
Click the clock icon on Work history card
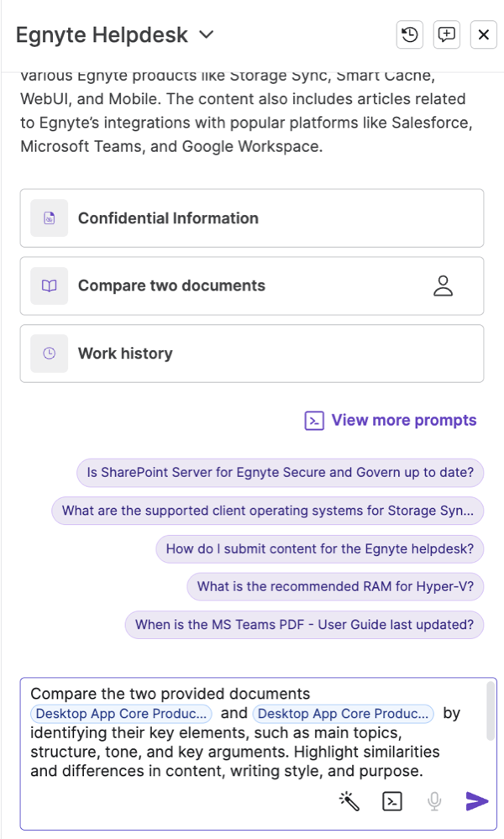pos(49,353)
